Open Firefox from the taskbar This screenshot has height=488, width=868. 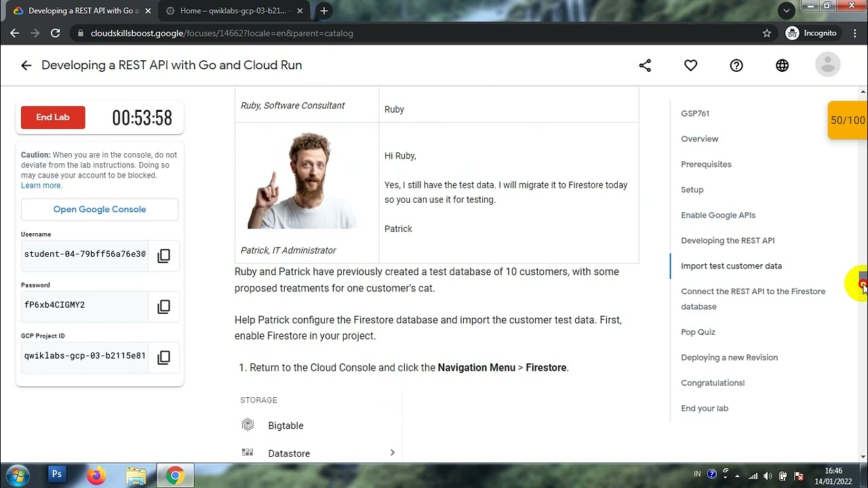[96, 475]
